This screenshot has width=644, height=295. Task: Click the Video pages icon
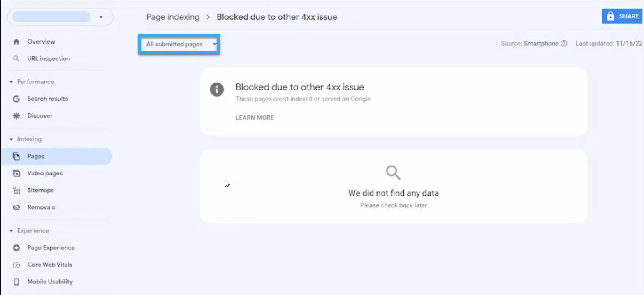pyautogui.click(x=16, y=173)
